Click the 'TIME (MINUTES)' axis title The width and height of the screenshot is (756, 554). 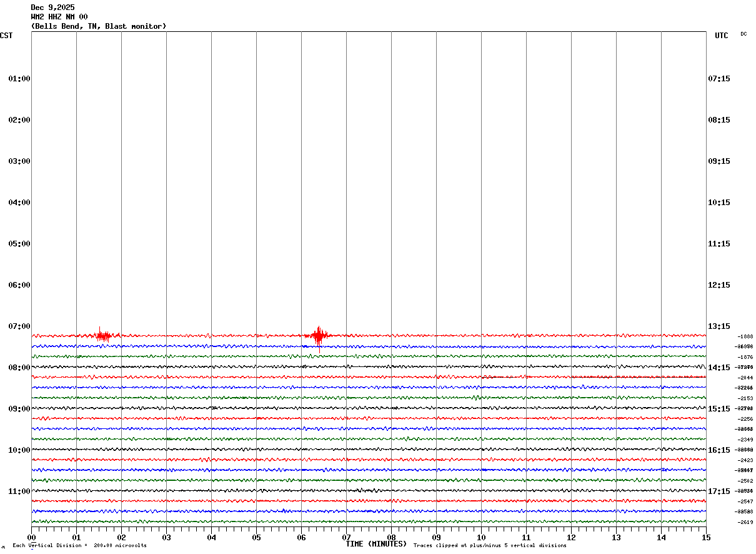point(376,544)
